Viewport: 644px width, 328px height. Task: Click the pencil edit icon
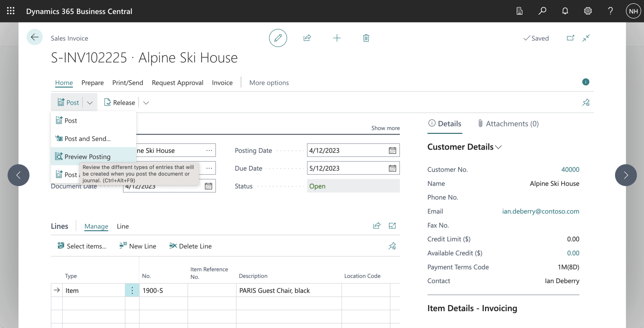click(x=278, y=38)
